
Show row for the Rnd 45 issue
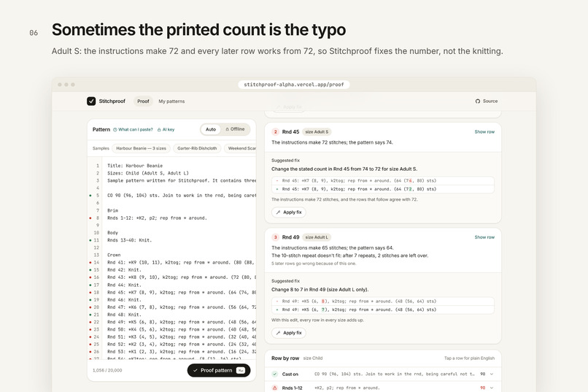[x=484, y=131]
